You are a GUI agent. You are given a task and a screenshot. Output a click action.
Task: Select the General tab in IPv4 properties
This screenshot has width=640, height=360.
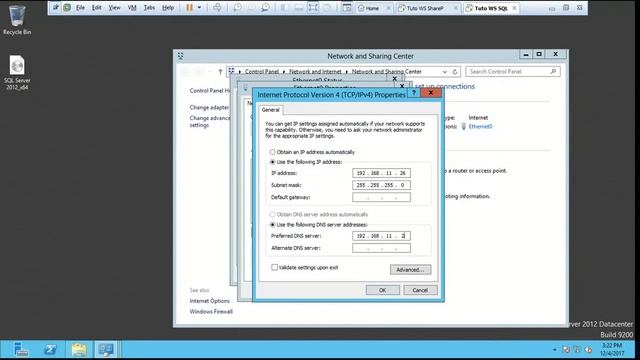[270, 110]
